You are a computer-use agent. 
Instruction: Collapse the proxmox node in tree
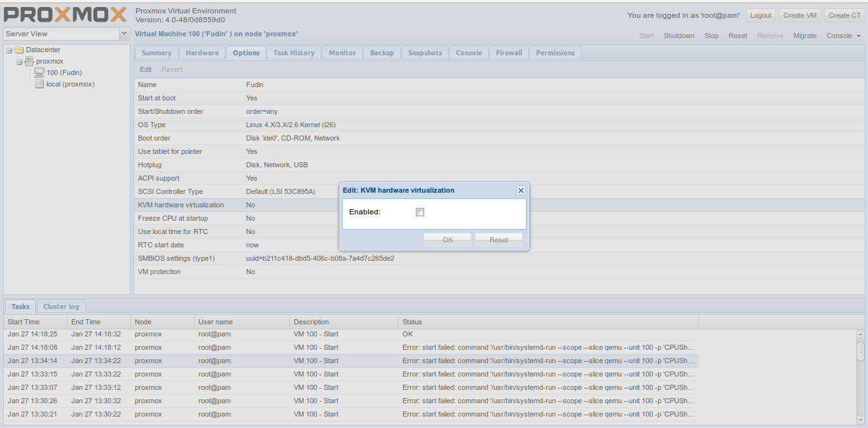click(x=19, y=61)
